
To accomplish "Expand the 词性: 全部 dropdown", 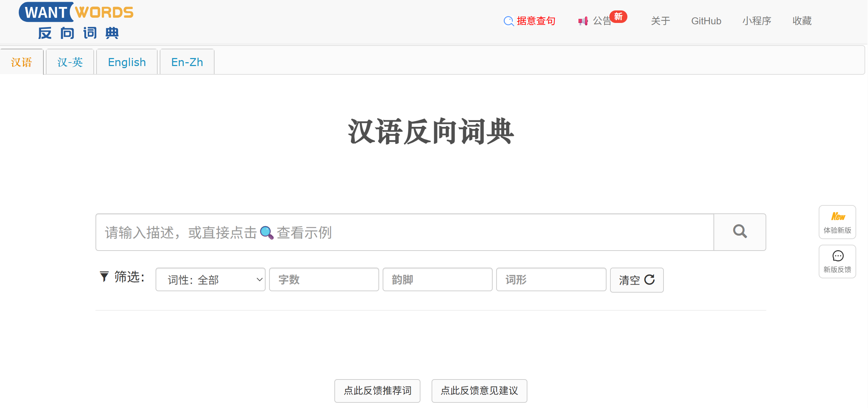I will click(x=210, y=279).
